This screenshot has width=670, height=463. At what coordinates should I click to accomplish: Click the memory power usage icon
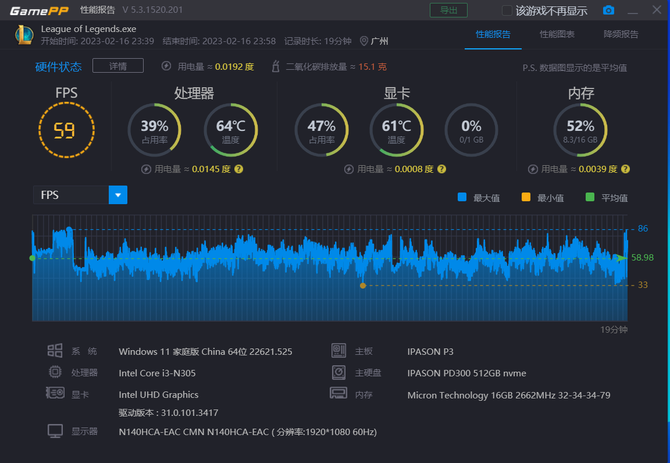tap(532, 170)
